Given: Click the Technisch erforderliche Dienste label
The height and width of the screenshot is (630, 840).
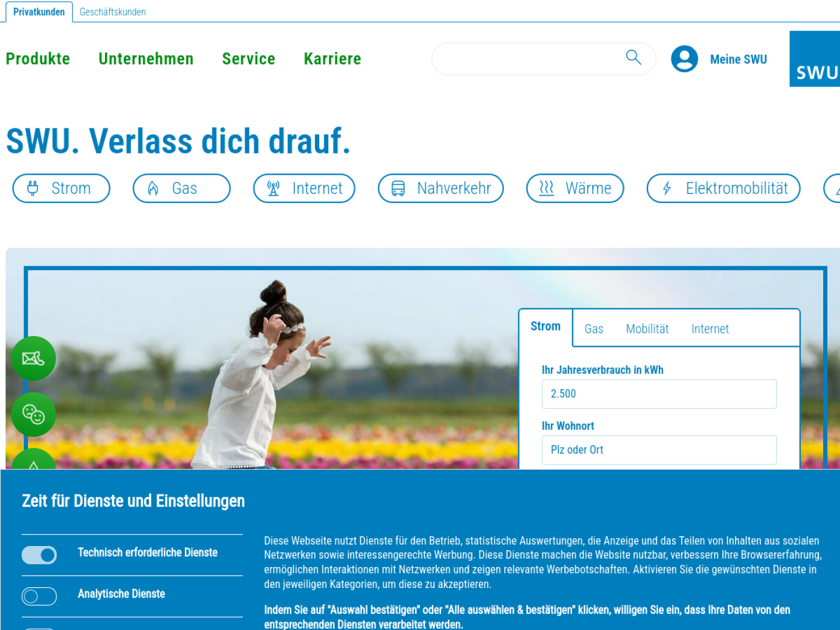Looking at the screenshot, I should click(148, 553).
